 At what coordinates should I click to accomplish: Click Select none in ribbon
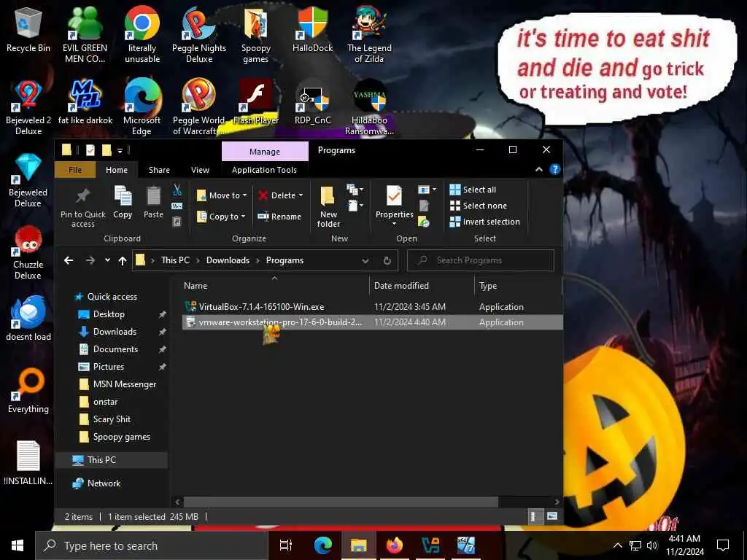pos(479,206)
